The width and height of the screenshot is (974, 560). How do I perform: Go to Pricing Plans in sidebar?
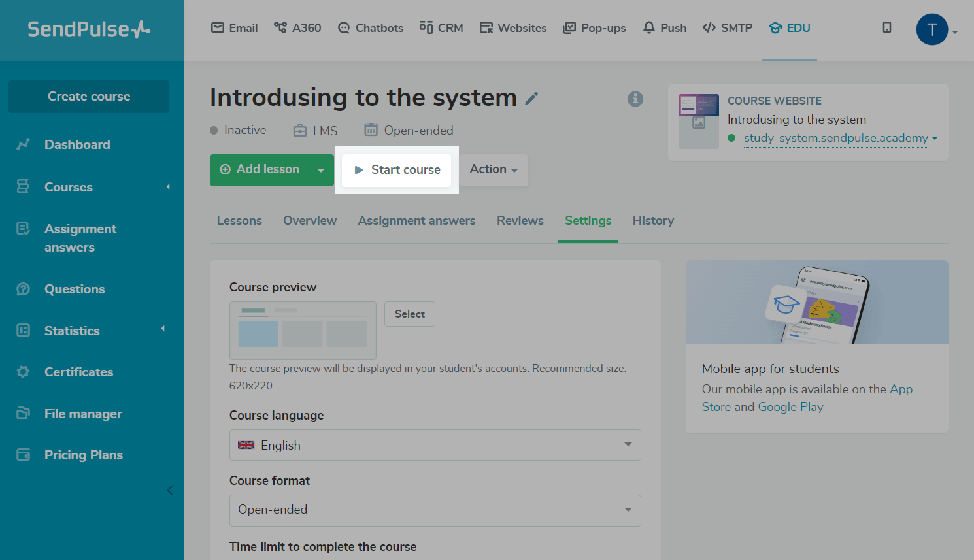83,455
